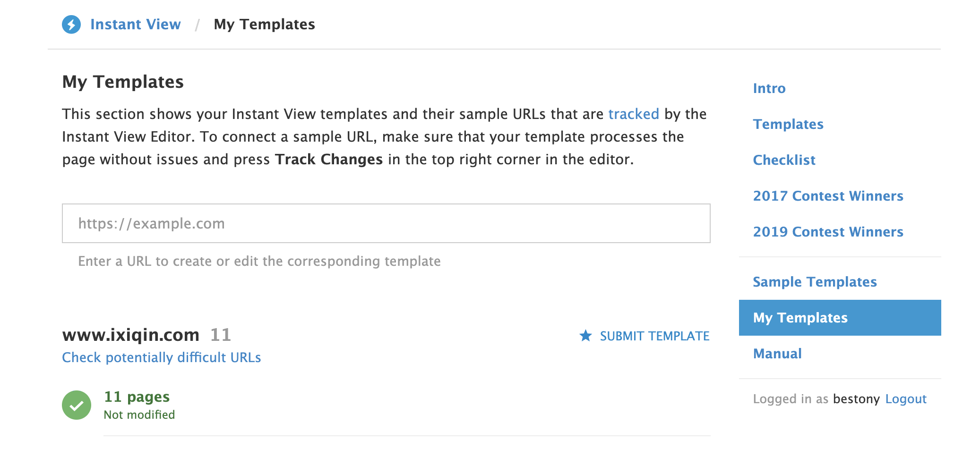This screenshot has height=457, width=980.
Task: Open the Manual sidebar link
Action: click(777, 354)
